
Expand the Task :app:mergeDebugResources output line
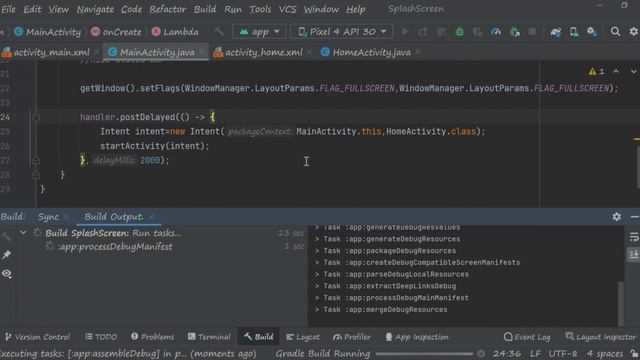pos(317,309)
